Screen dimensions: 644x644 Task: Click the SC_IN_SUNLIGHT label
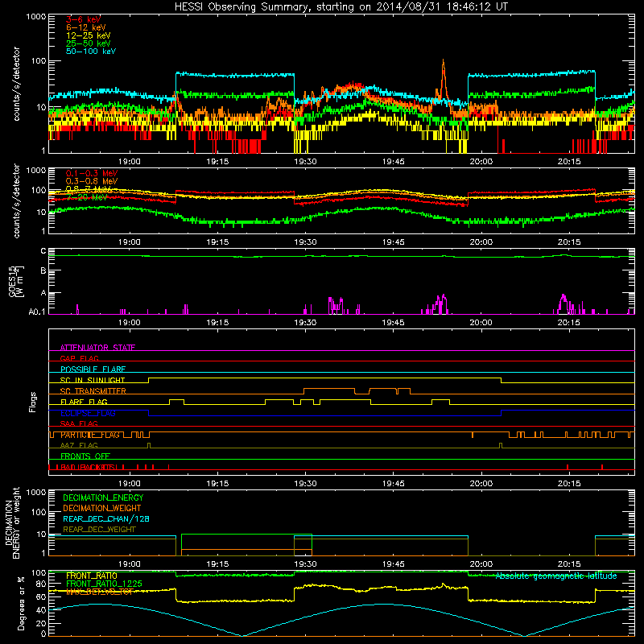point(93,380)
